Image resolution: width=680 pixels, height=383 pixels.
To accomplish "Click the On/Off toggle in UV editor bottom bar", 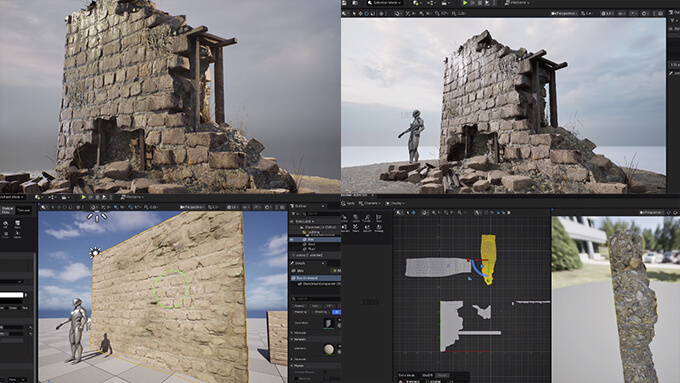I will click(x=428, y=375).
